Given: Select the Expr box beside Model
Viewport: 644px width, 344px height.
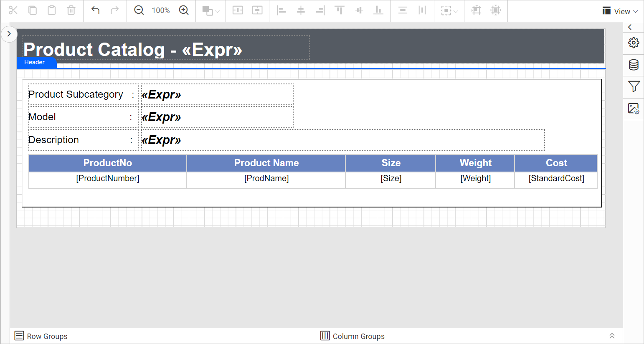Looking at the screenshot, I should click(217, 117).
